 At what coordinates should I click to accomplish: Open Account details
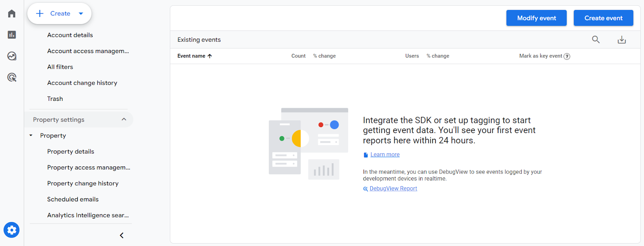70,35
